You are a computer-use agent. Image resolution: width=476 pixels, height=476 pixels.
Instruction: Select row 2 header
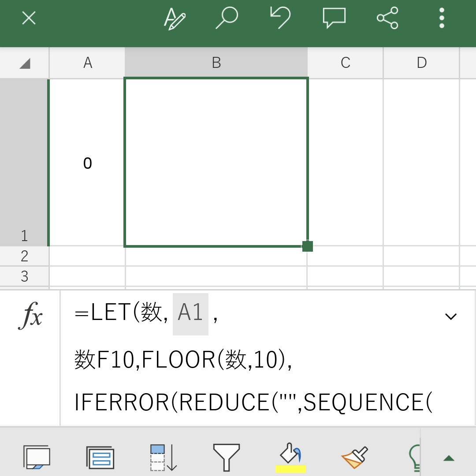click(24, 256)
